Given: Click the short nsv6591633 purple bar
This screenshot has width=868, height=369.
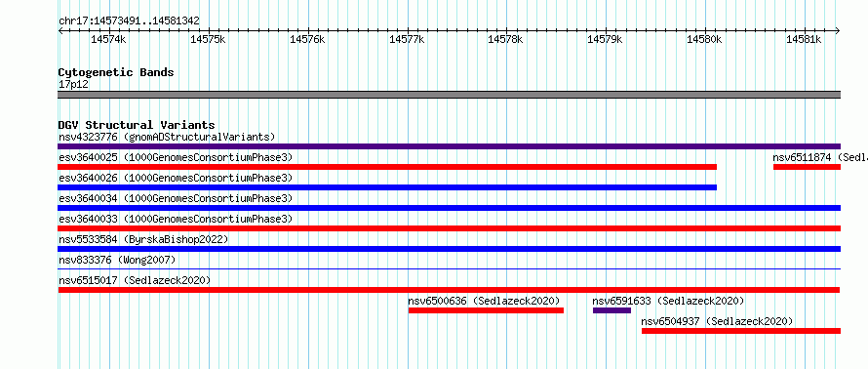Looking at the screenshot, I should 612,310.
